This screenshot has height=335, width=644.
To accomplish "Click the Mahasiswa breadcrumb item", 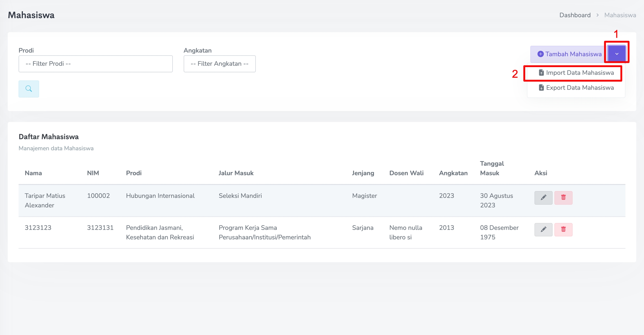I will (x=620, y=15).
